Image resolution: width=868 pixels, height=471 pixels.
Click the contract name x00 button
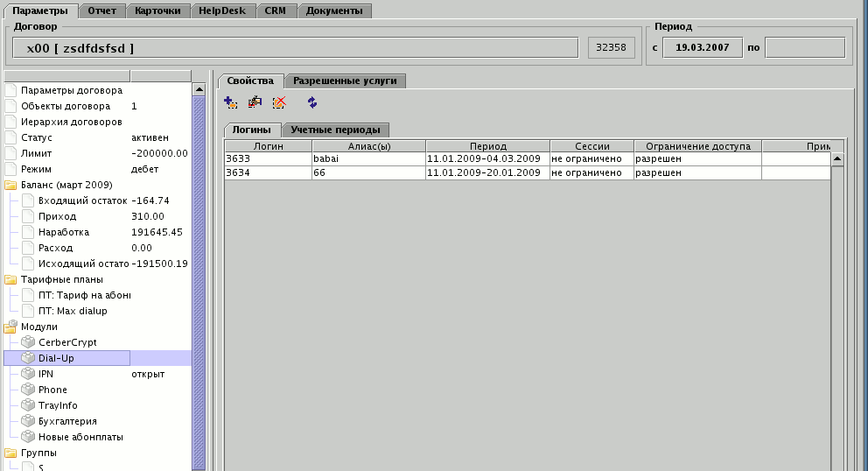pos(296,48)
